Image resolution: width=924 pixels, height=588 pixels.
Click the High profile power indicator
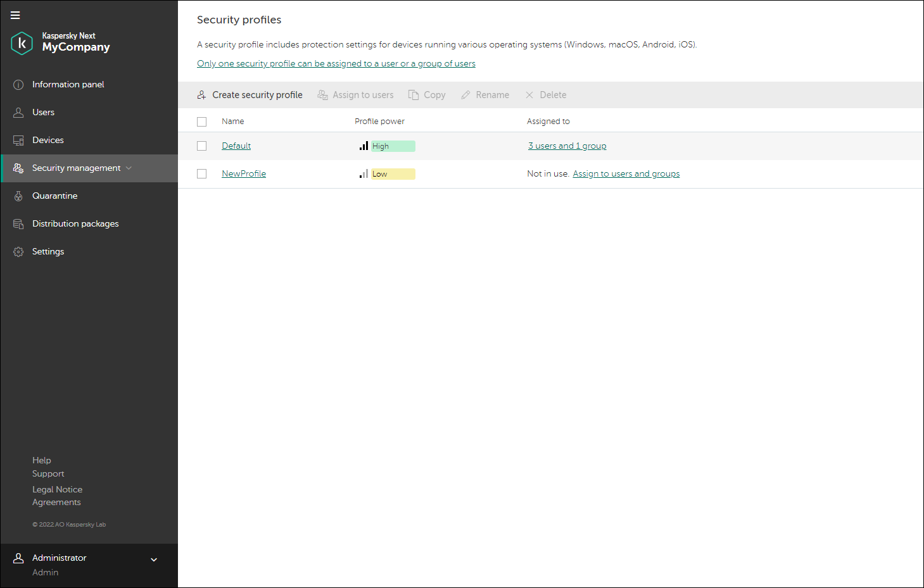(x=387, y=146)
